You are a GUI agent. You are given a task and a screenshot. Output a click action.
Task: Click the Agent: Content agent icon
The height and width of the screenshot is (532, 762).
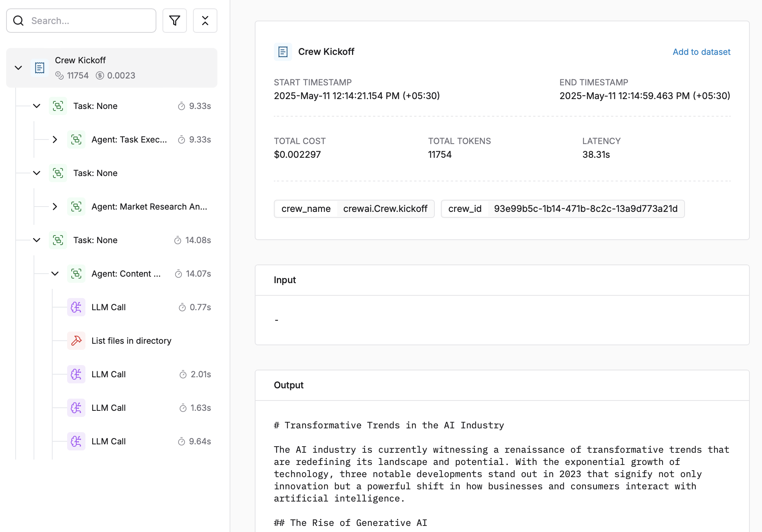click(x=76, y=274)
